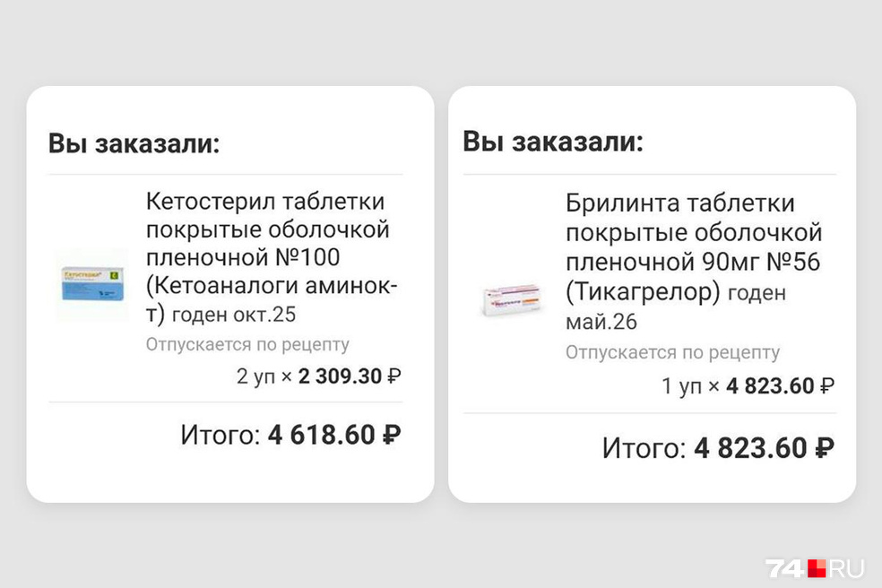Click the "пленочной №100" pack size text
Screen dimensions: 882x588
[242, 258]
